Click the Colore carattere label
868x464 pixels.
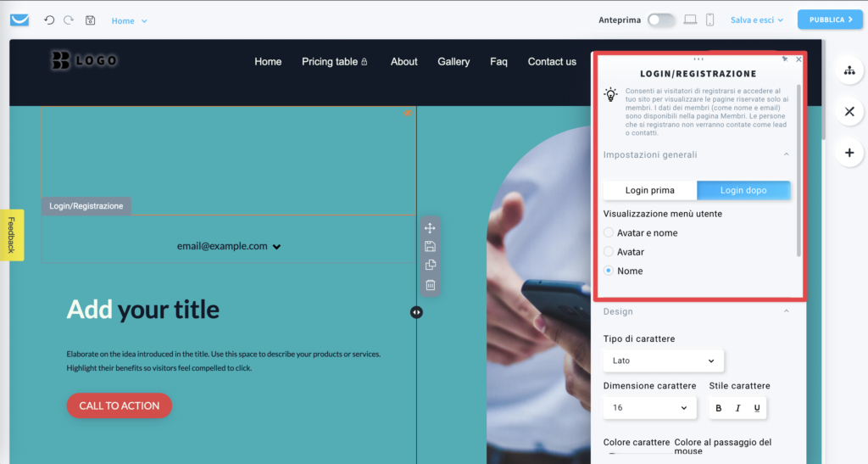[x=637, y=442]
